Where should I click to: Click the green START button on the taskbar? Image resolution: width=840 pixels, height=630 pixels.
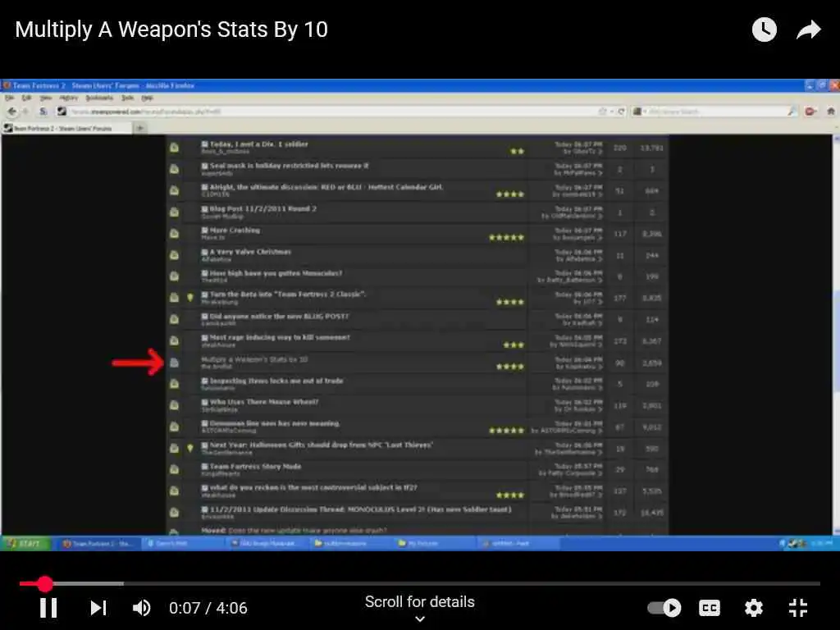click(x=25, y=543)
